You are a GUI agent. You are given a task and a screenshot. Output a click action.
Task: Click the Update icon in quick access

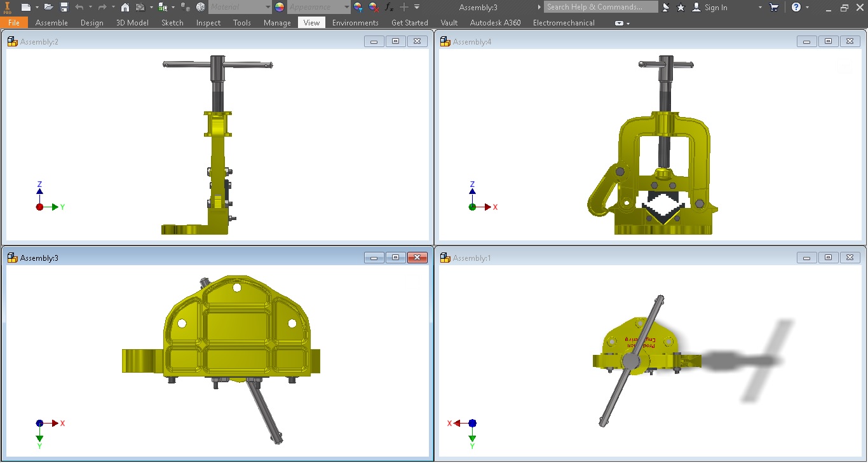tap(140, 7)
